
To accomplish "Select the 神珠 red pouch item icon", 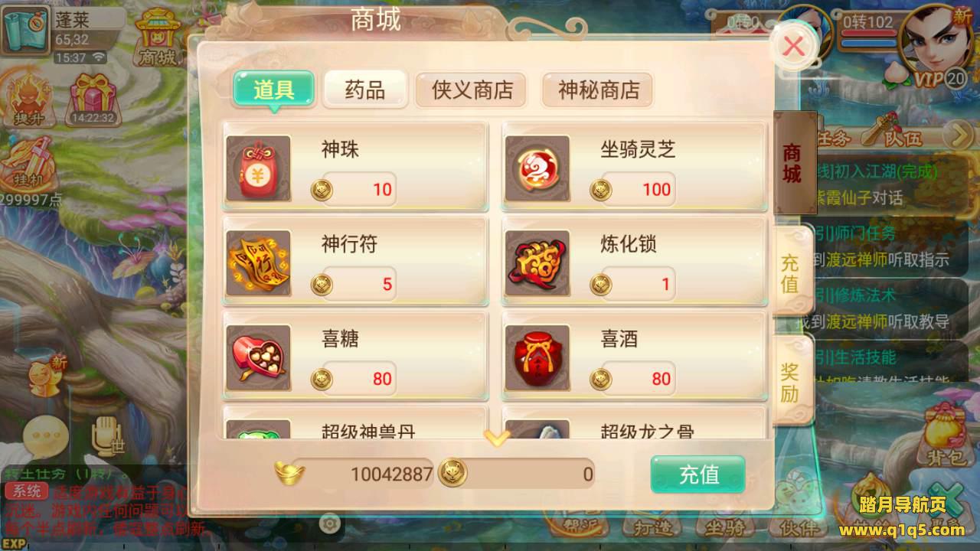I will tap(259, 169).
